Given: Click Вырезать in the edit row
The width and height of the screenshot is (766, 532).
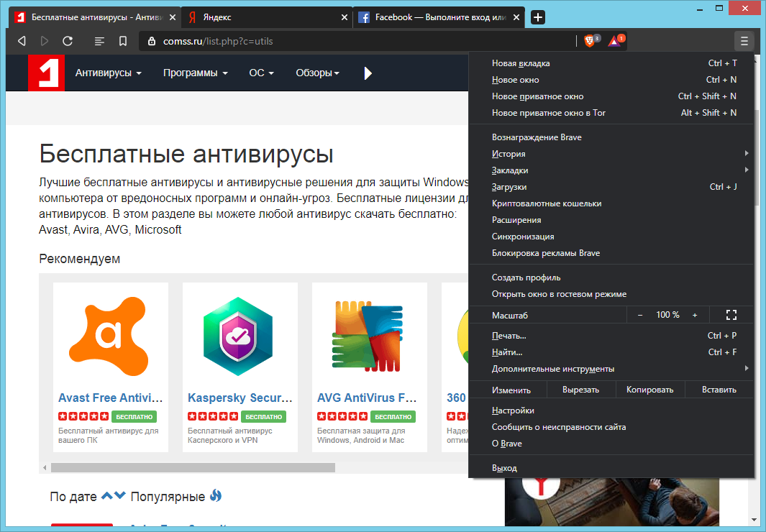Looking at the screenshot, I should coord(581,390).
